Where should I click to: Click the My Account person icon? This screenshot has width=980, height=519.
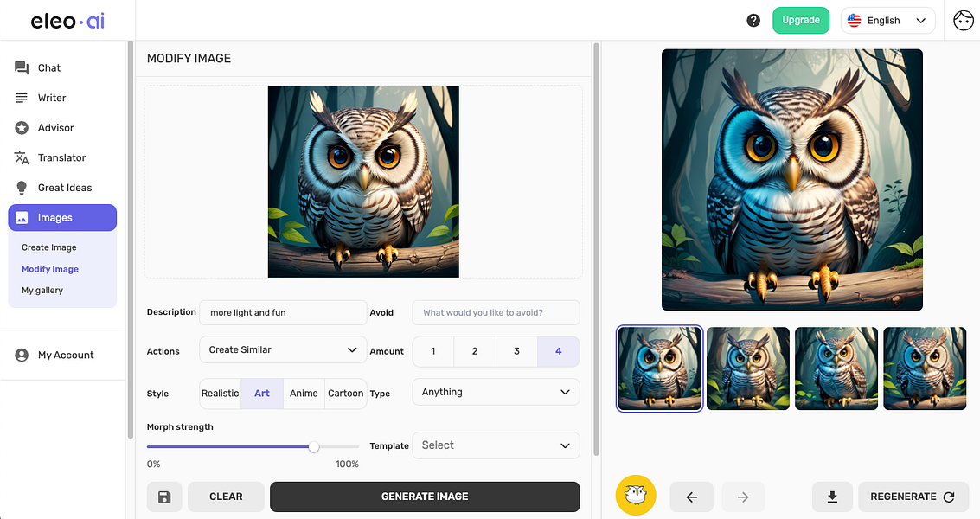tap(22, 355)
